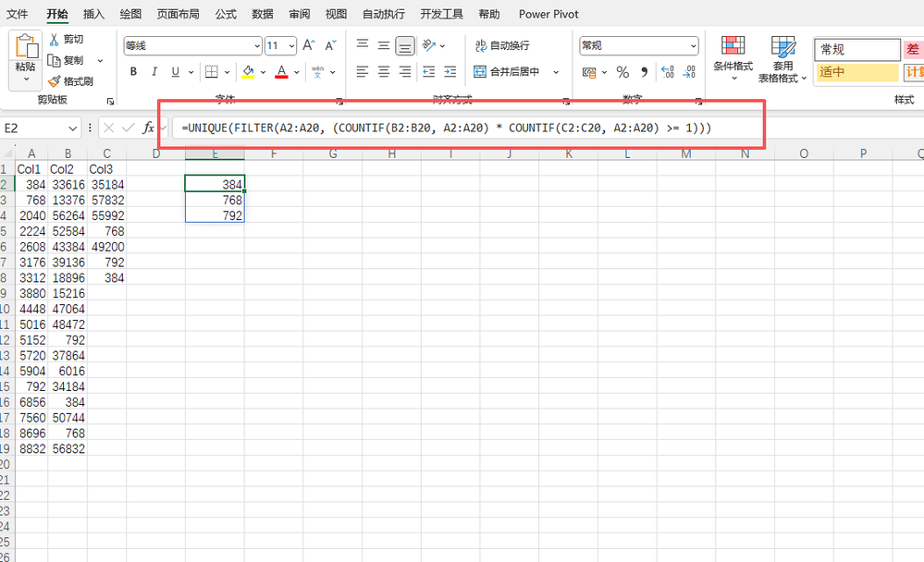Click the Copy icon
This screenshot has height=562, width=924.
click(x=55, y=60)
